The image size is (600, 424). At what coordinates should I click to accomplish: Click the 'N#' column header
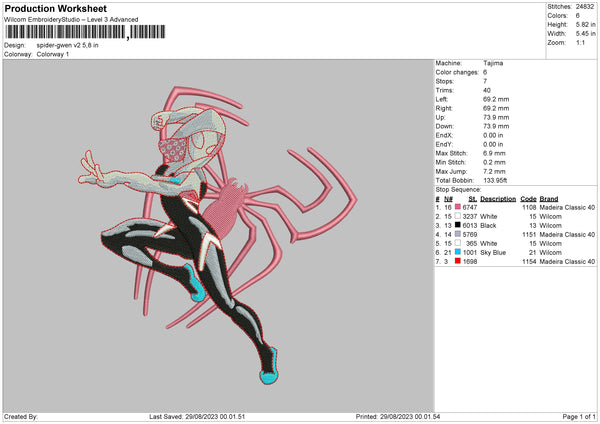tap(448, 199)
